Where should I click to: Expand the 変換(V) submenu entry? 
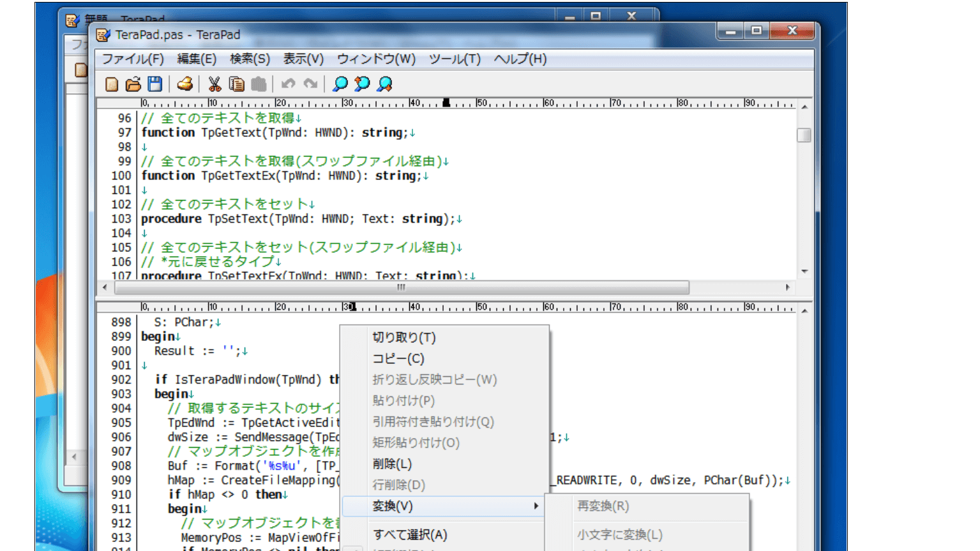coord(444,506)
